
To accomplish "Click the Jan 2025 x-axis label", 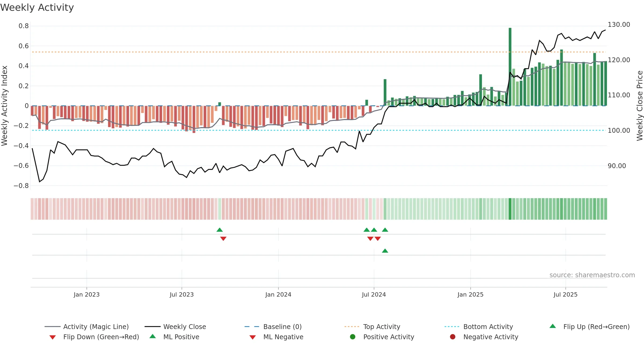I will (470, 295).
